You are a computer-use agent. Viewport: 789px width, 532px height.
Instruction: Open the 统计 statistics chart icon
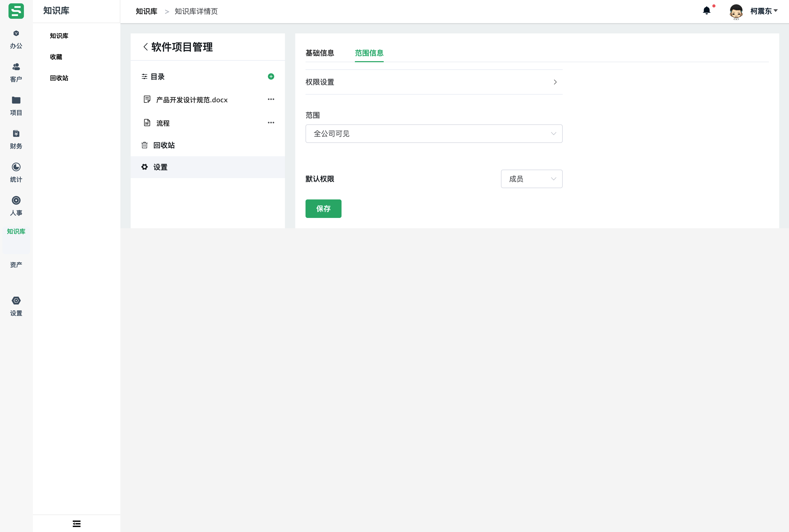point(16,167)
